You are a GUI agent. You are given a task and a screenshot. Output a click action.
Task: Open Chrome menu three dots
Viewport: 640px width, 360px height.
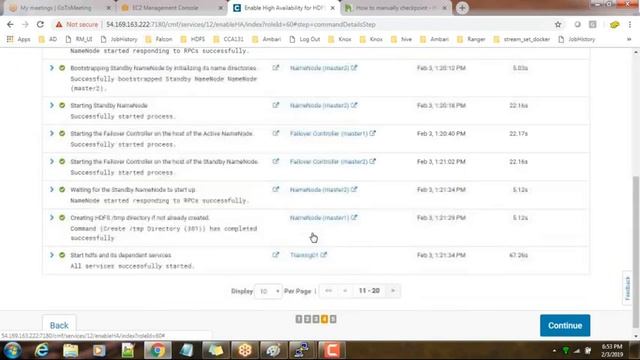tap(630, 24)
